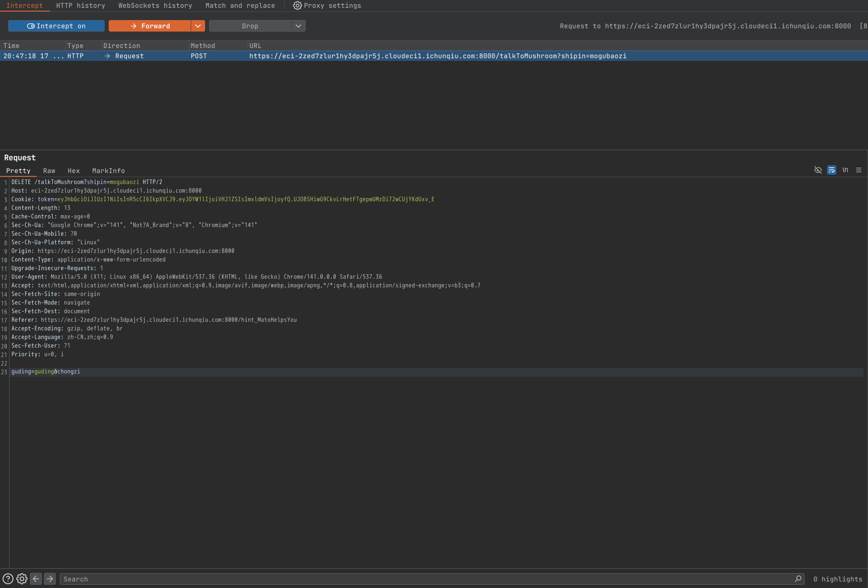Open the request editor hamburger menu

click(x=859, y=170)
